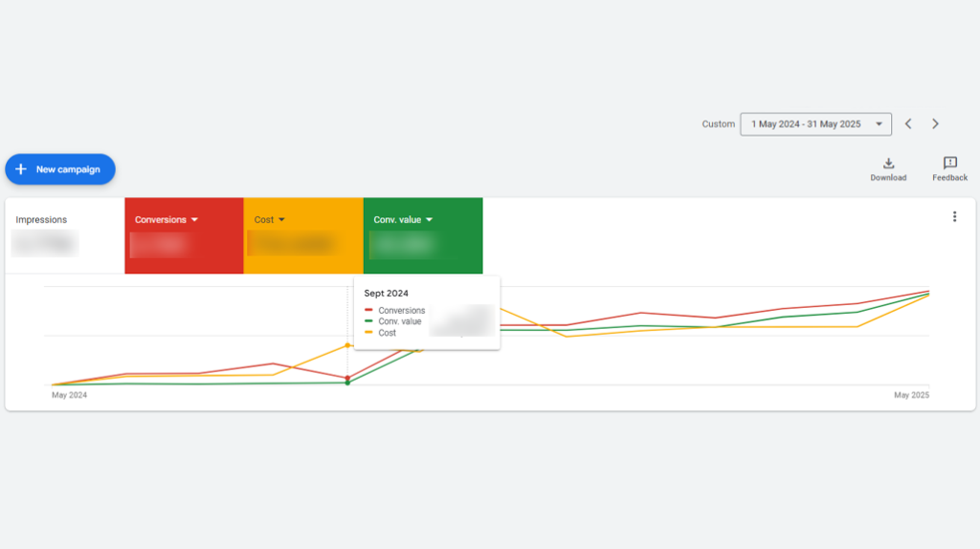Screen dimensions: 980x549
Task: Toggle the Impressions metric tile
Action: pos(64,234)
